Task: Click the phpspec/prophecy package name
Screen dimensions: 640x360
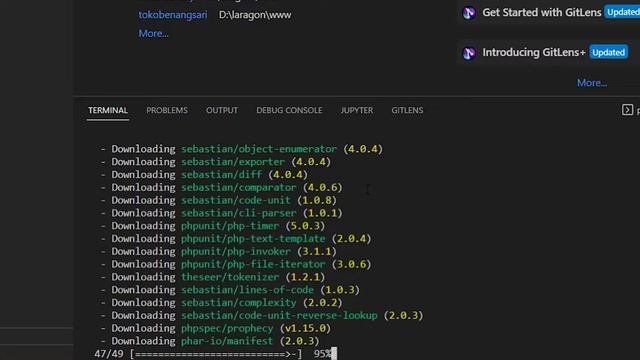Action: click(x=227, y=329)
